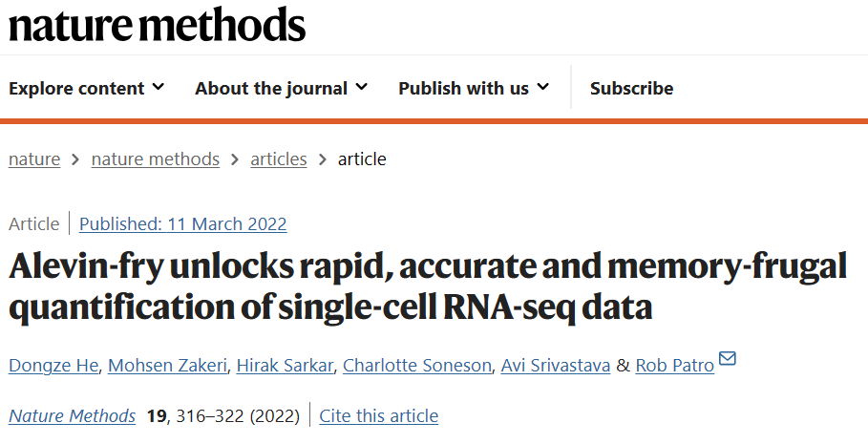Click the nature methods logo
This screenshot has height=444, width=868.
[x=158, y=25]
